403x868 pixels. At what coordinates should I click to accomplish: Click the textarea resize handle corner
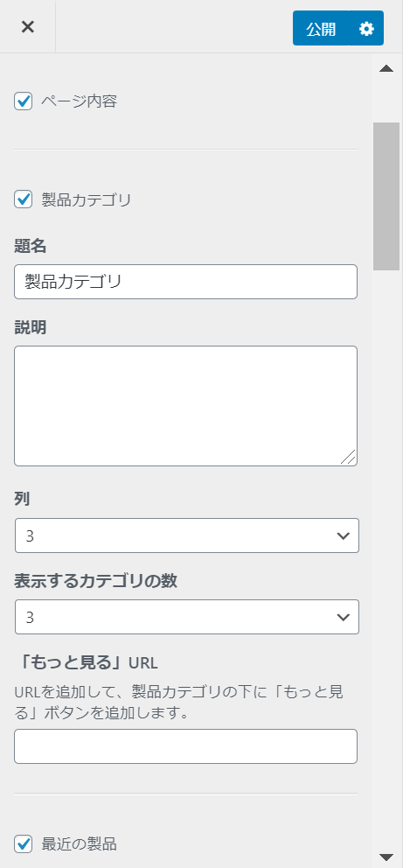point(349,458)
